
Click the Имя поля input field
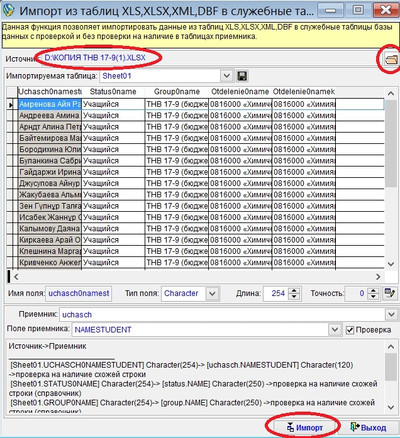[78, 294]
